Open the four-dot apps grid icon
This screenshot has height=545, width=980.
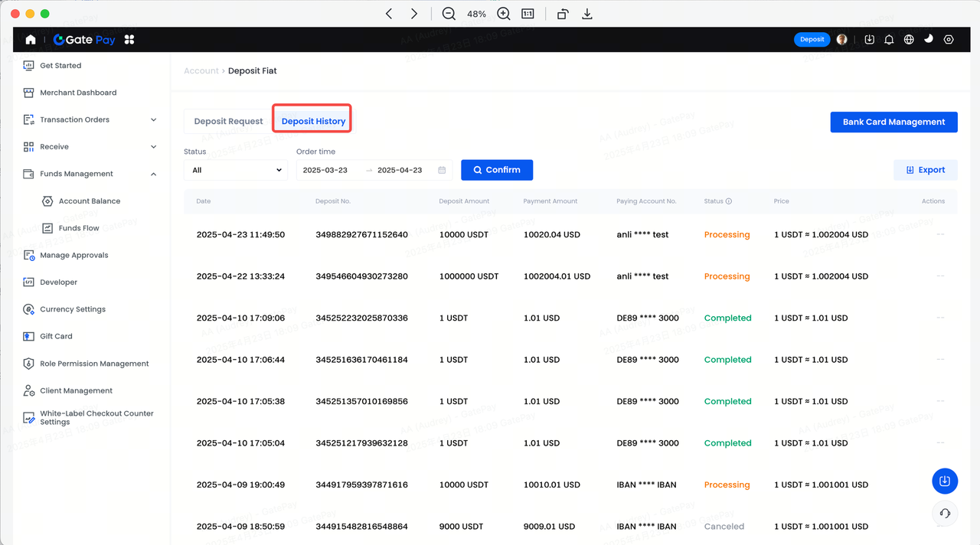(x=129, y=40)
